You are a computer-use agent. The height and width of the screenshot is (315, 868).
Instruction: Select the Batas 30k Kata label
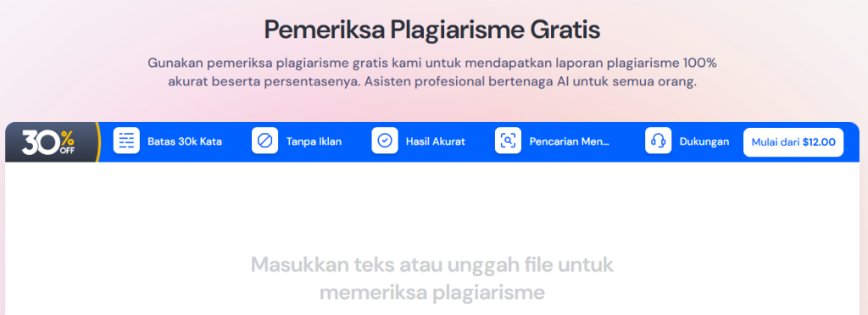point(185,141)
